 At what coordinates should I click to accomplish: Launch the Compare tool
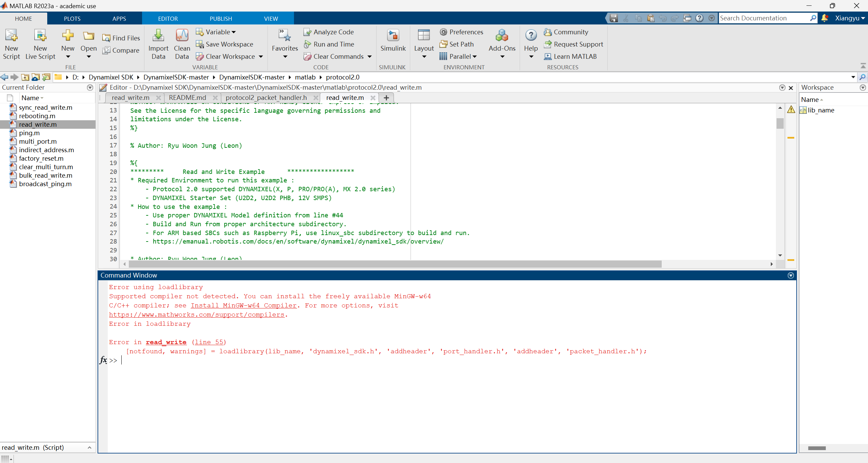pyautogui.click(x=121, y=50)
